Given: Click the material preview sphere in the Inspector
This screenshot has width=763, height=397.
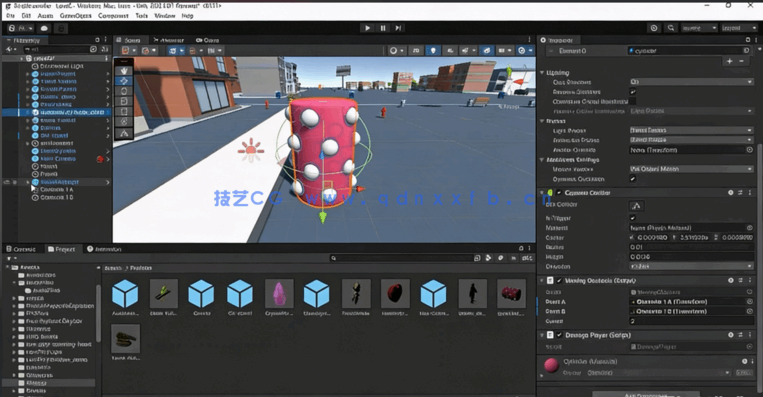Looking at the screenshot, I should [551, 365].
